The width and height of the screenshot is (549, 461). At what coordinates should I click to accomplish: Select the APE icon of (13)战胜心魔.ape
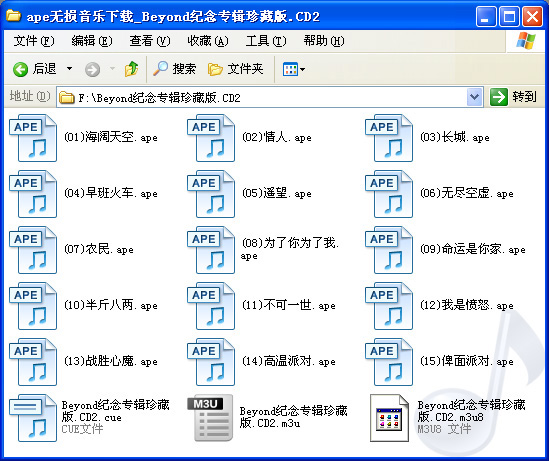33,362
